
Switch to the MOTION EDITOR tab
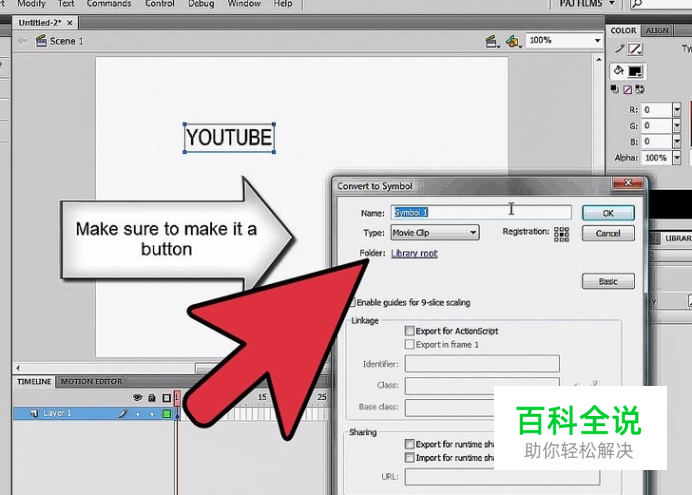point(91,382)
